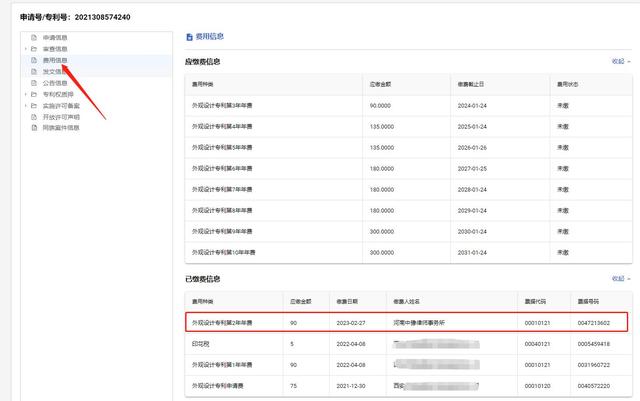Open 审查信息 in the sidebar tree

click(x=55, y=49)
